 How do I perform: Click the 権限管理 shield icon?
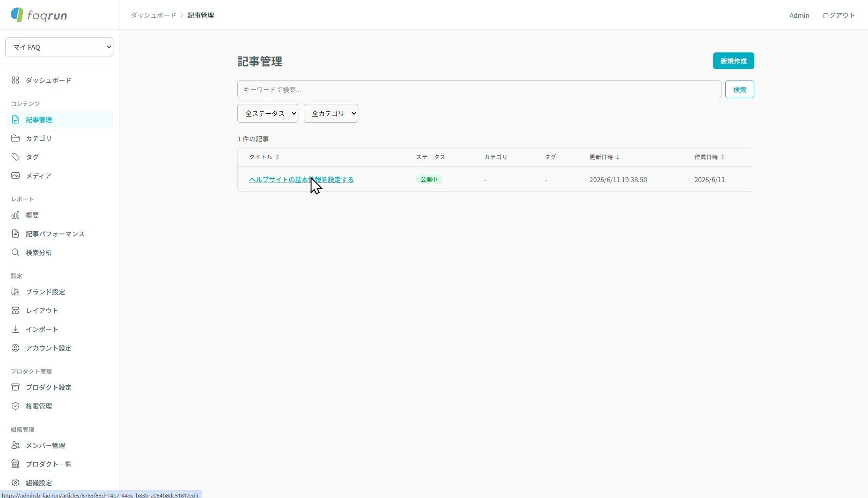coord(15,406)
